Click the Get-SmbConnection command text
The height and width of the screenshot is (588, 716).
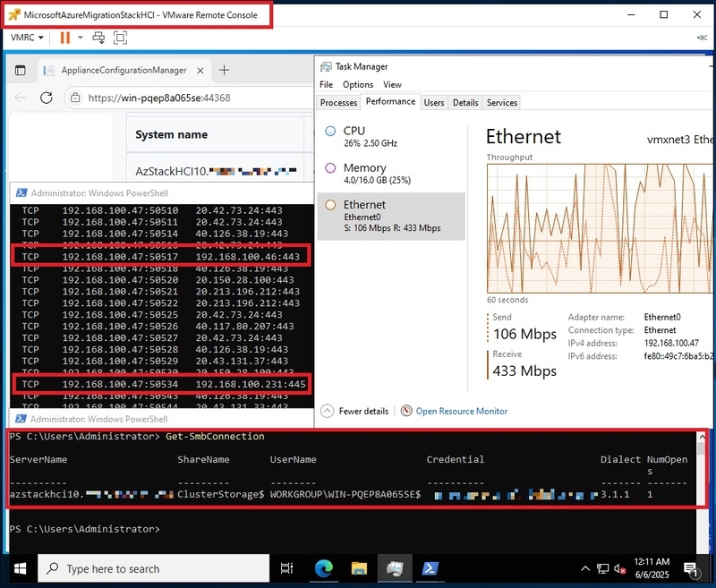(x=215, y=437)
